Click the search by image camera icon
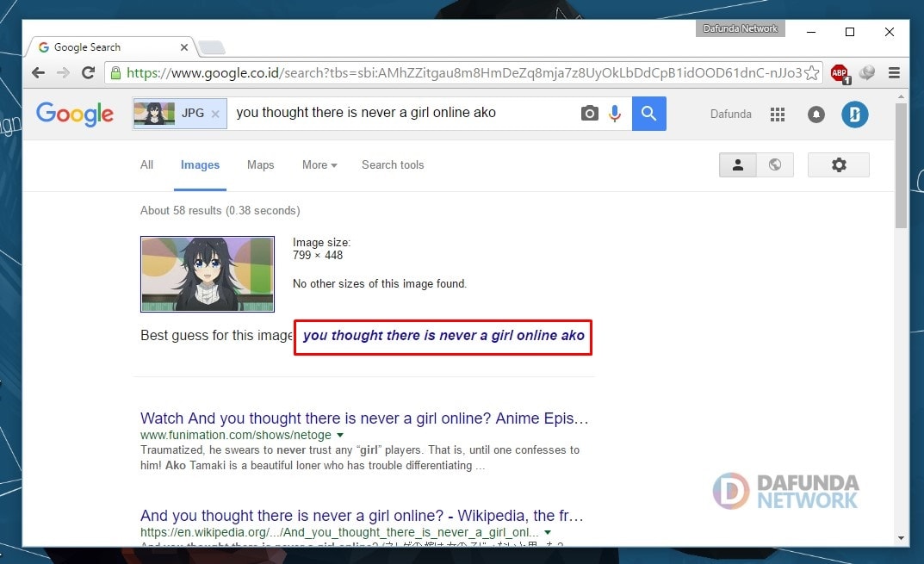The width and height of the screenshot is (924, 564). coord(589,113)
